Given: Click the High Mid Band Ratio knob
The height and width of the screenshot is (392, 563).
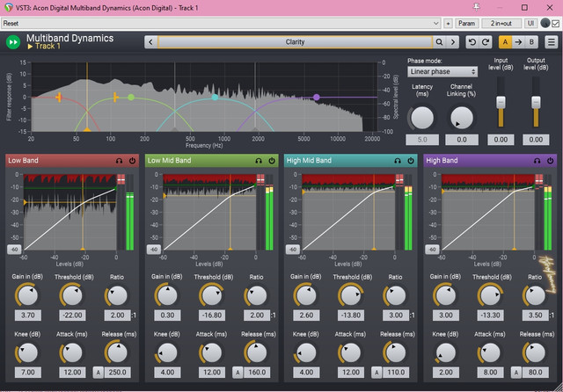Looking at the screenshot, I should pyautogui.click(x=395, y=295).
